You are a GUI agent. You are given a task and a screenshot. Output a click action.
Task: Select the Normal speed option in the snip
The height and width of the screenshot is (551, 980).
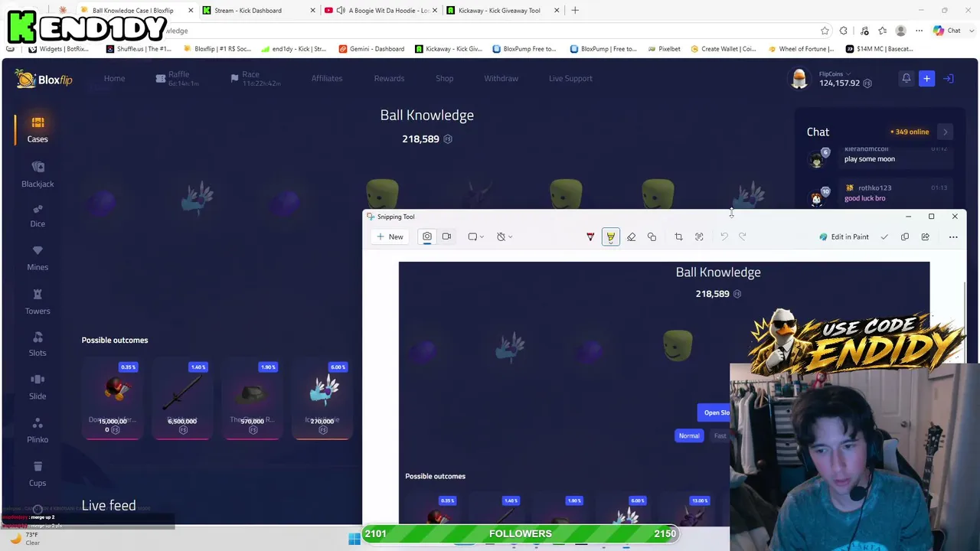(x=689, y=435)
